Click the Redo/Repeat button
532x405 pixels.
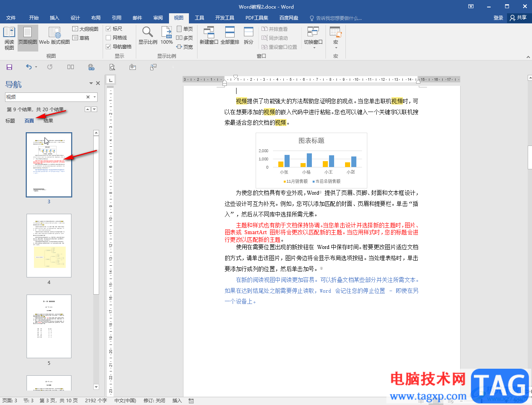pyautogui.click(x=50, y=67)
